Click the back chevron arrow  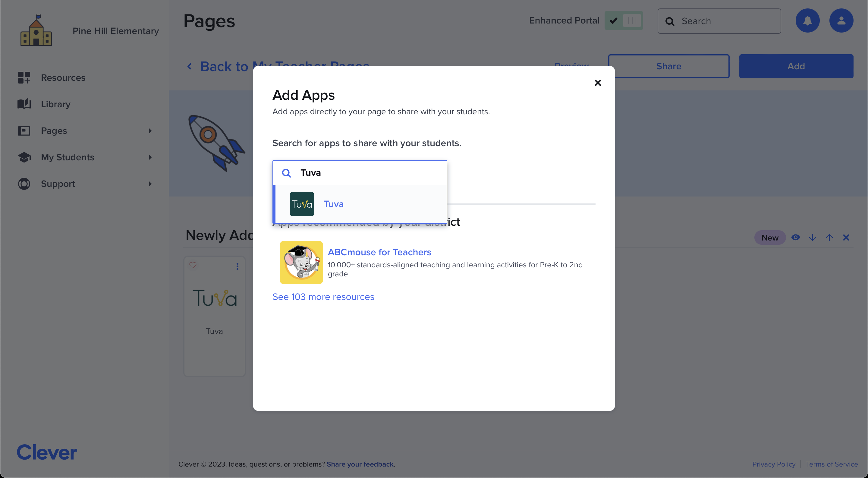click(x=189, y=67)
